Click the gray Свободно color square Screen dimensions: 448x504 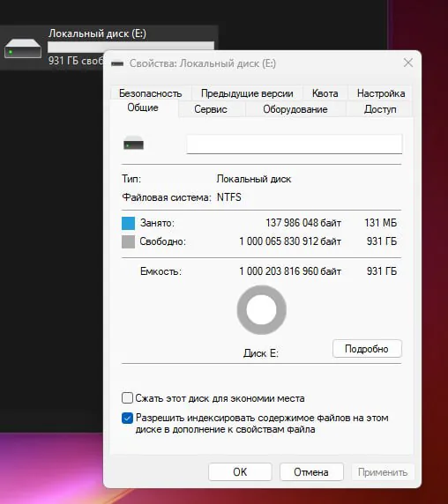point(128,241)
